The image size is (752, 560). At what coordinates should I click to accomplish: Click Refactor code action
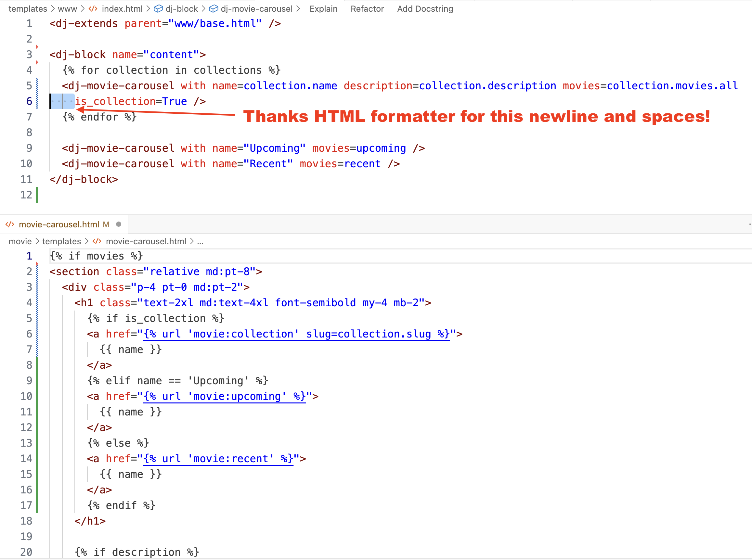point(367,9)
